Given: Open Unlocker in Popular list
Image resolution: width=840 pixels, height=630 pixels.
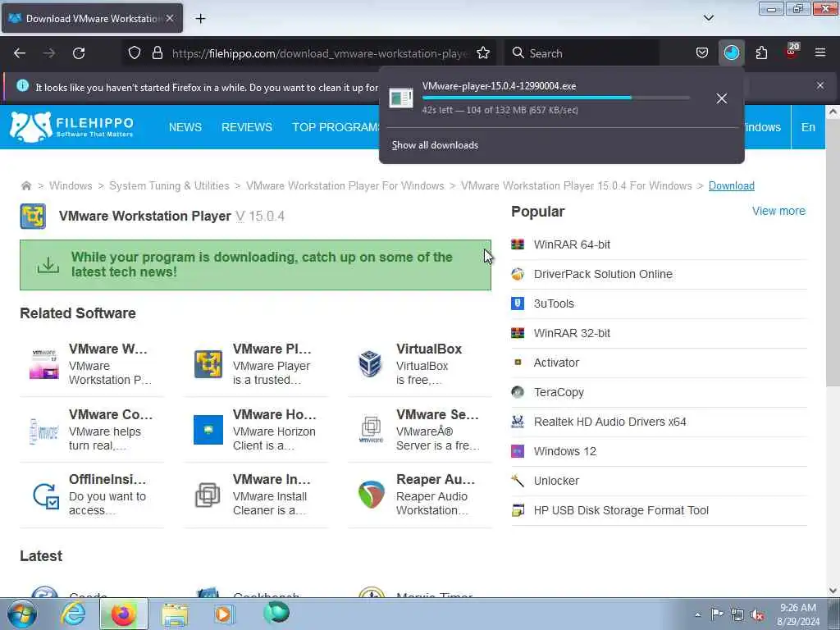Looking at the screenshot, I should coord(556,481).
